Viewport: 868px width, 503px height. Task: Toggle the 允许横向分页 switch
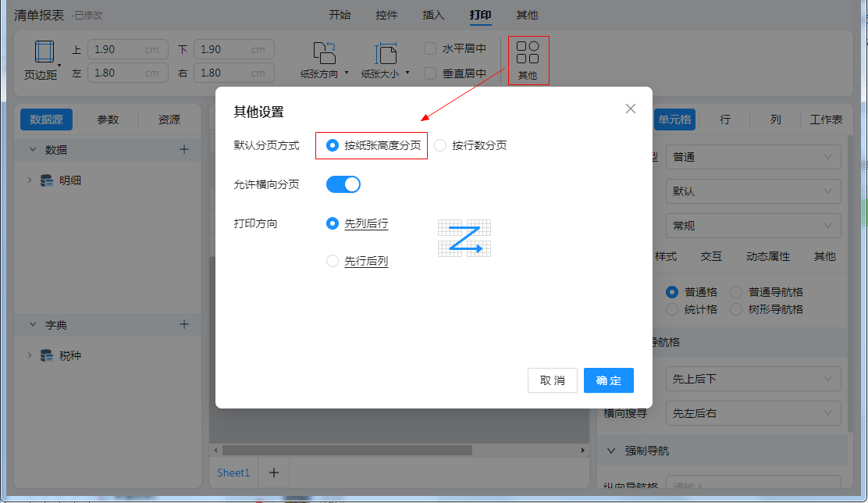pos(343,184)
